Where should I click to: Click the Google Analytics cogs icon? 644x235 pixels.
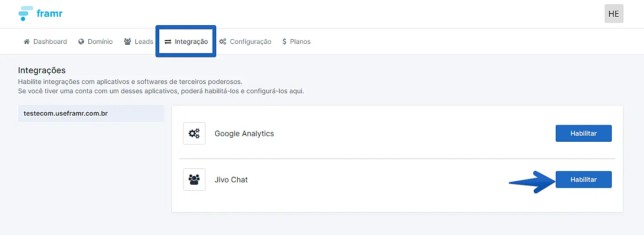[194, 133]
